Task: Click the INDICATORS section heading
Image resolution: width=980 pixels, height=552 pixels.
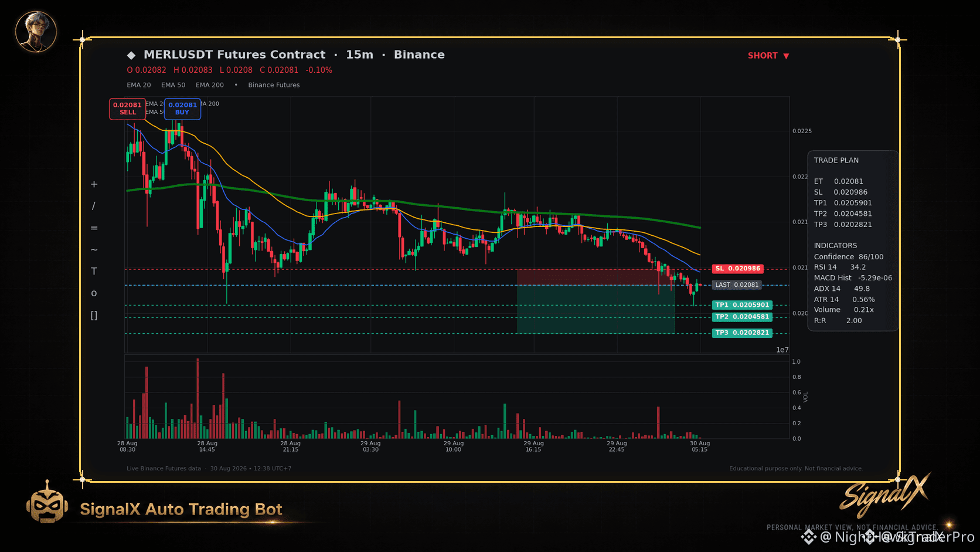Action: 835,246
